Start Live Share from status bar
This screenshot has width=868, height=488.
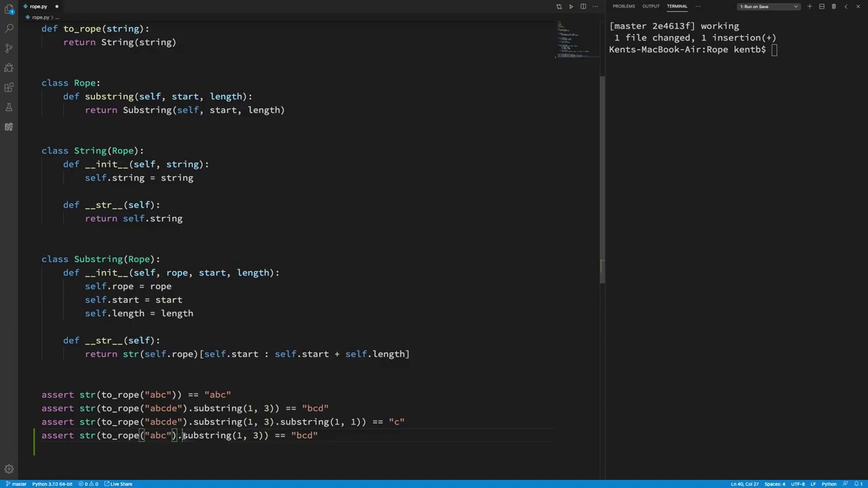point(119,484)
